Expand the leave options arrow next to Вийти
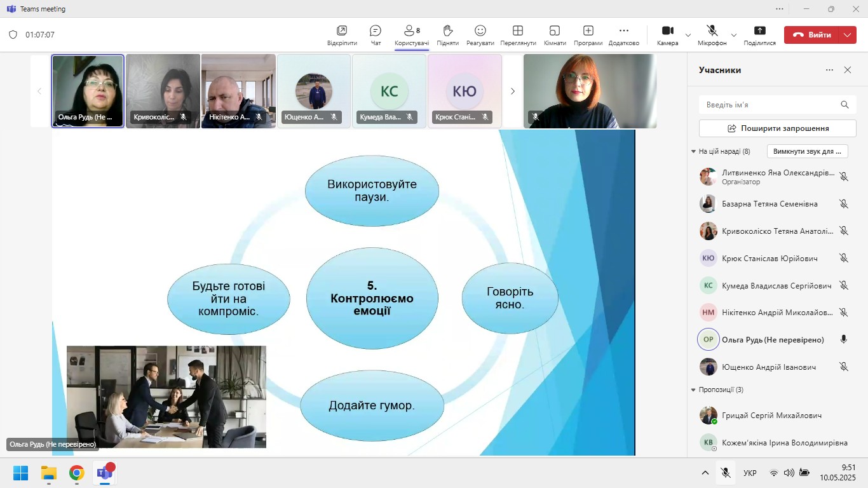The image size is (868, 488). [x=848, y=35]
